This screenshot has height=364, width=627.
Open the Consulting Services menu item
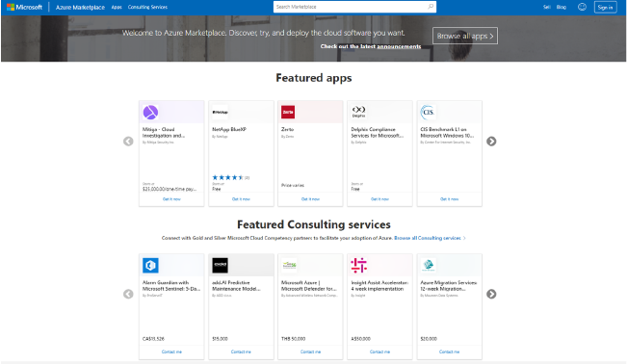pyautogui.click(x=147, y=7)
